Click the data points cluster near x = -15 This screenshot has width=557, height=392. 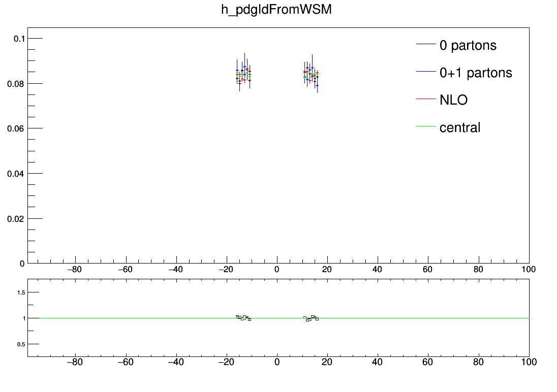point(243,72)
